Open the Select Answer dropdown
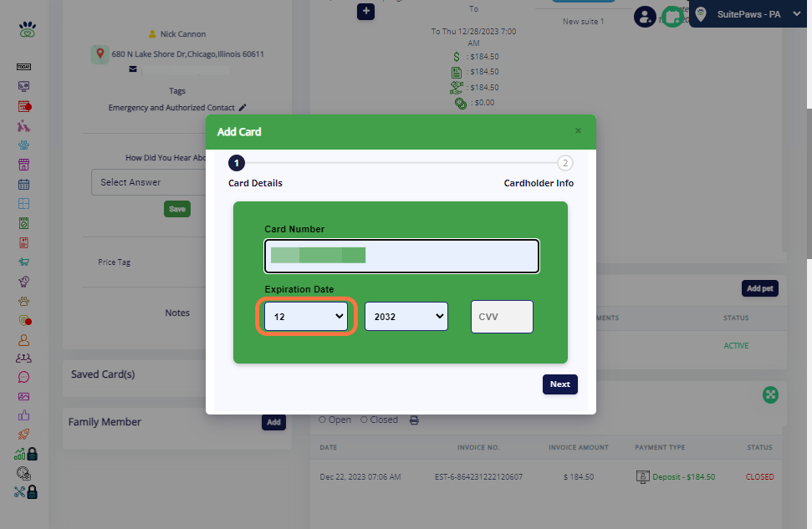 tap(151, 182)
